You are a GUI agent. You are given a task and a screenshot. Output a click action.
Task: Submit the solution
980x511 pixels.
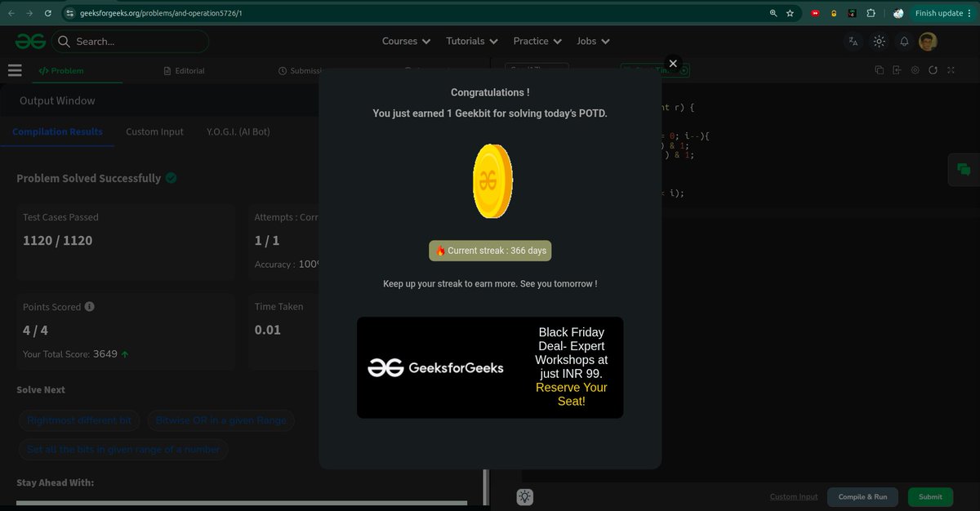(x=929, y=496)
